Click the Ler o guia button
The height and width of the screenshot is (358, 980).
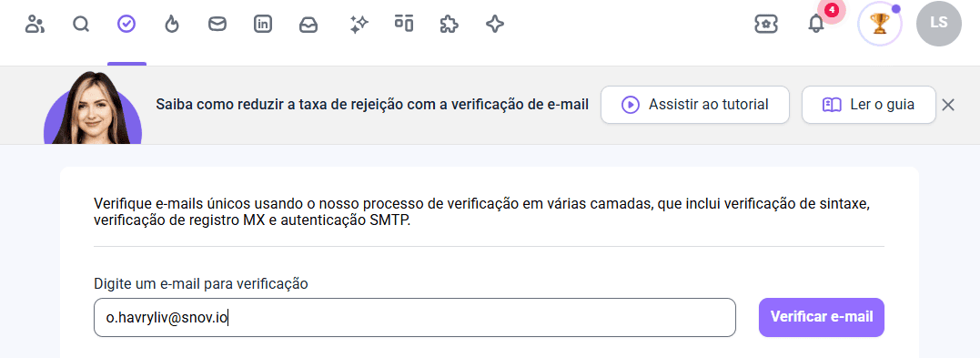(x=869, y=105)
